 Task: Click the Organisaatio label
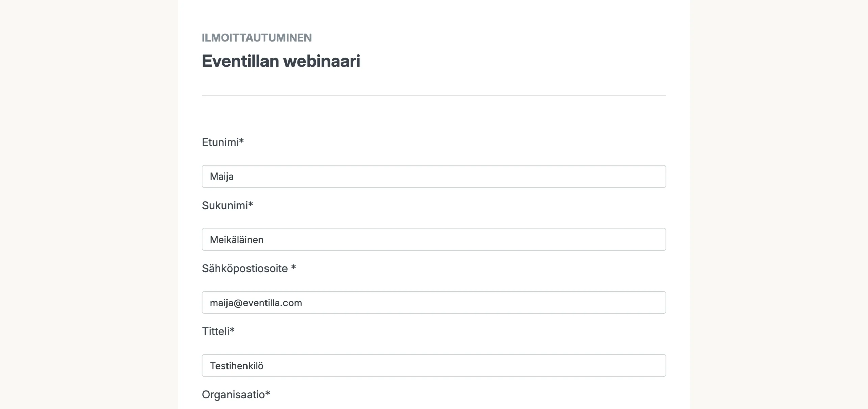(236, 395)
